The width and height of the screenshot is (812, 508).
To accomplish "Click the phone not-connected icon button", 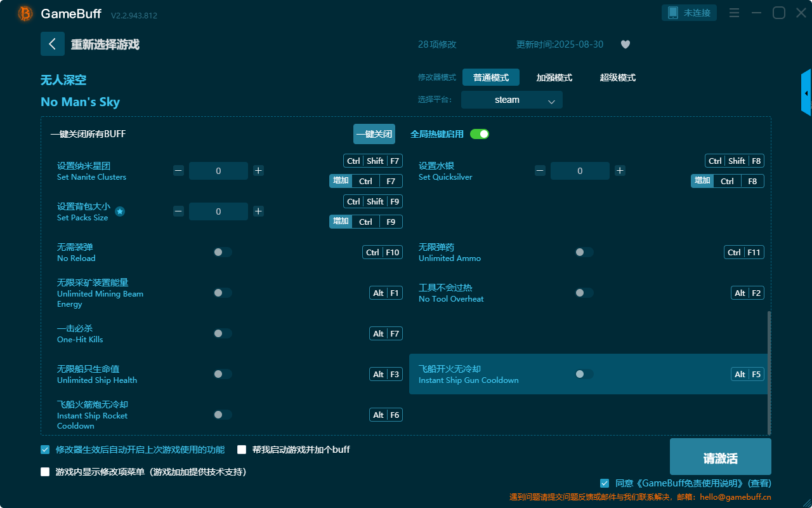I will (x=690, y=13).
